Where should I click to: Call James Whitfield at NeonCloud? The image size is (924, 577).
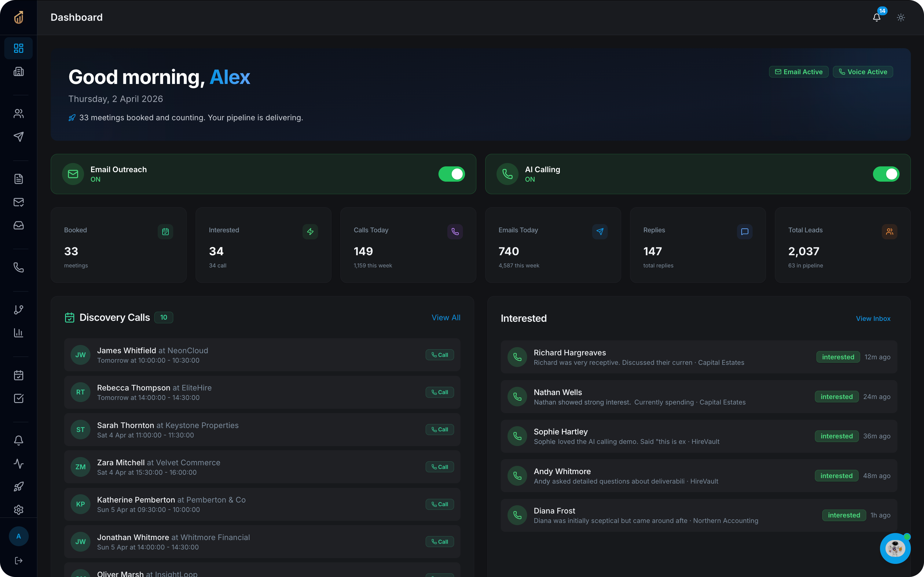tap(439, 354)
